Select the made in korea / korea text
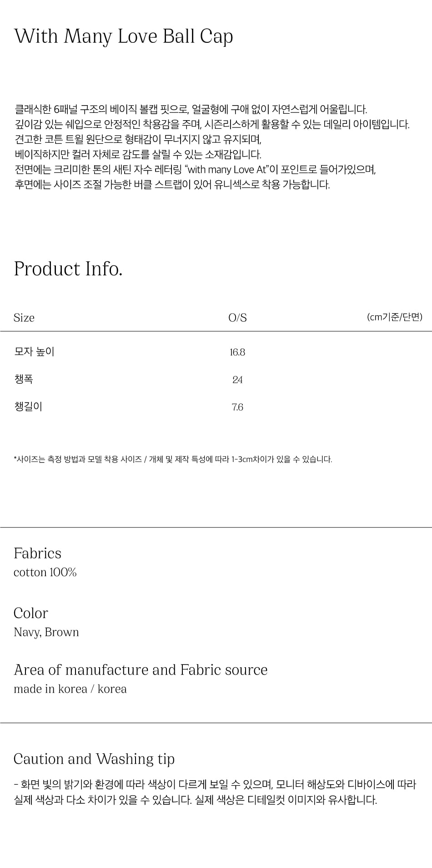Image resolution: width=432 pixels, height=868 pixels. 70,689
